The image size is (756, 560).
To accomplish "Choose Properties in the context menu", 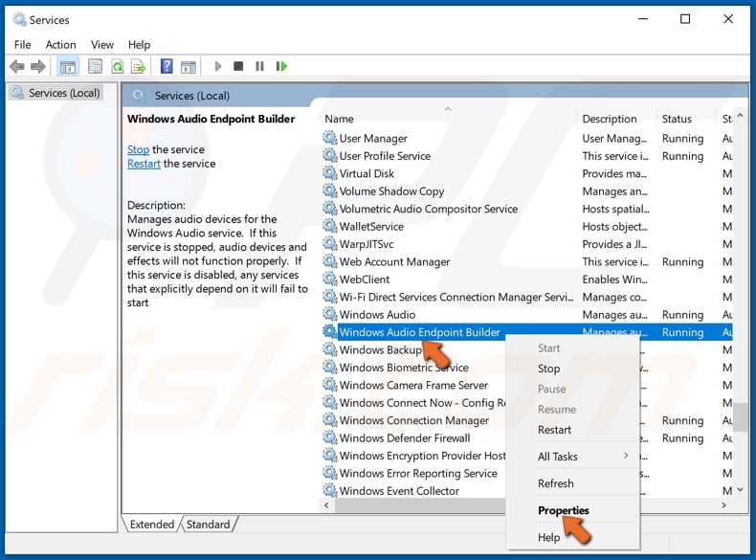I will pyautogui.click(x=573, y=510).
